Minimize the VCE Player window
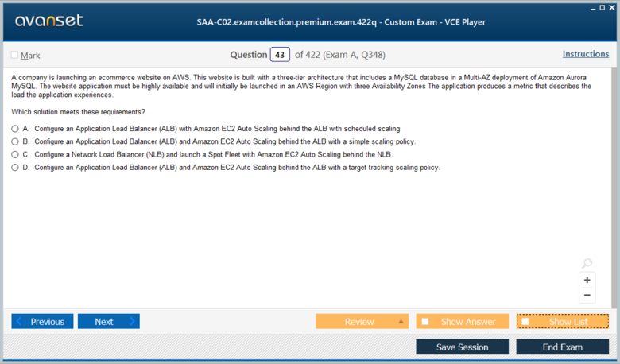 pyautogui.click(x=593, y=7)
